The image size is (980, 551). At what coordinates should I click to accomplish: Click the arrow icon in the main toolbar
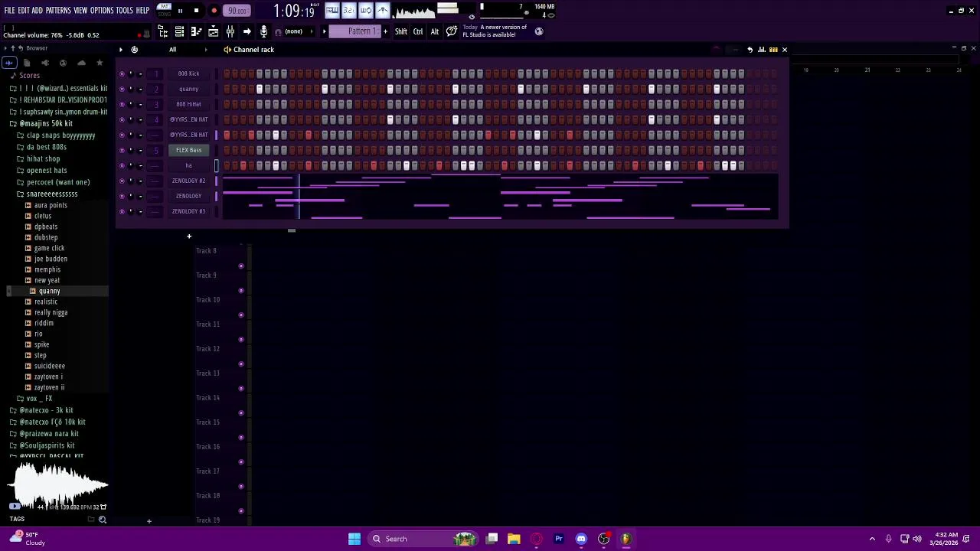247,31
